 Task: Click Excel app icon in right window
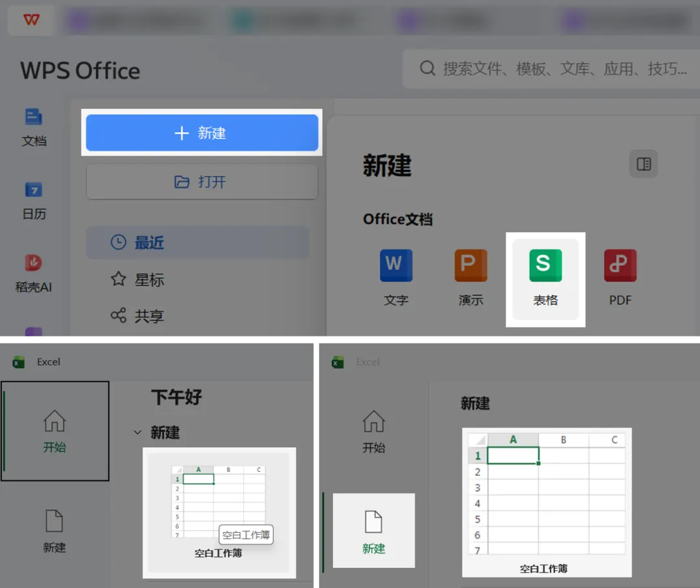point(338,362)
